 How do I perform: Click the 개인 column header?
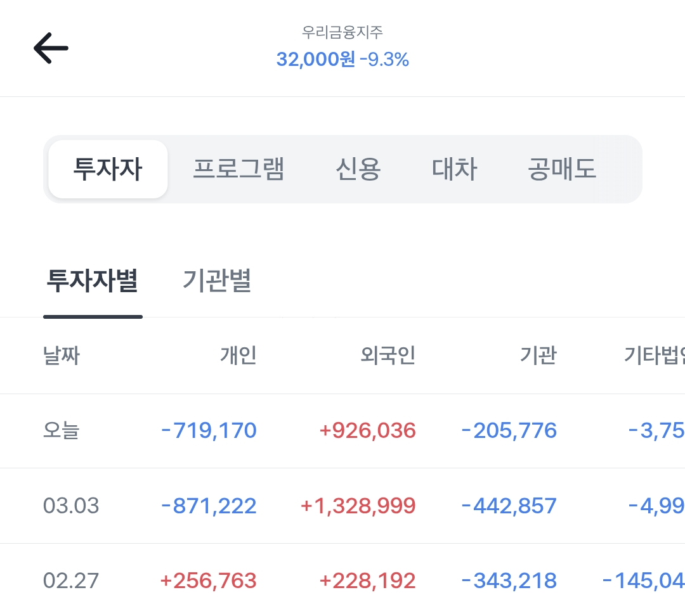click(238, 356)
